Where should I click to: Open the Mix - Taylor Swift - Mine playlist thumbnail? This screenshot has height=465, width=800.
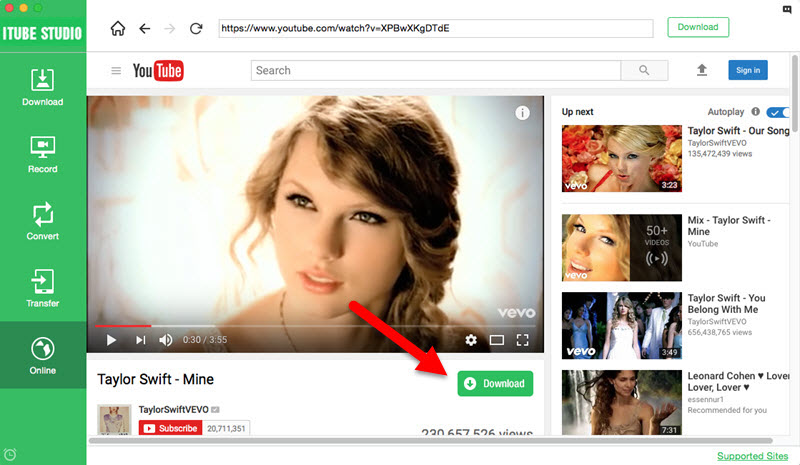coord(621,248)
